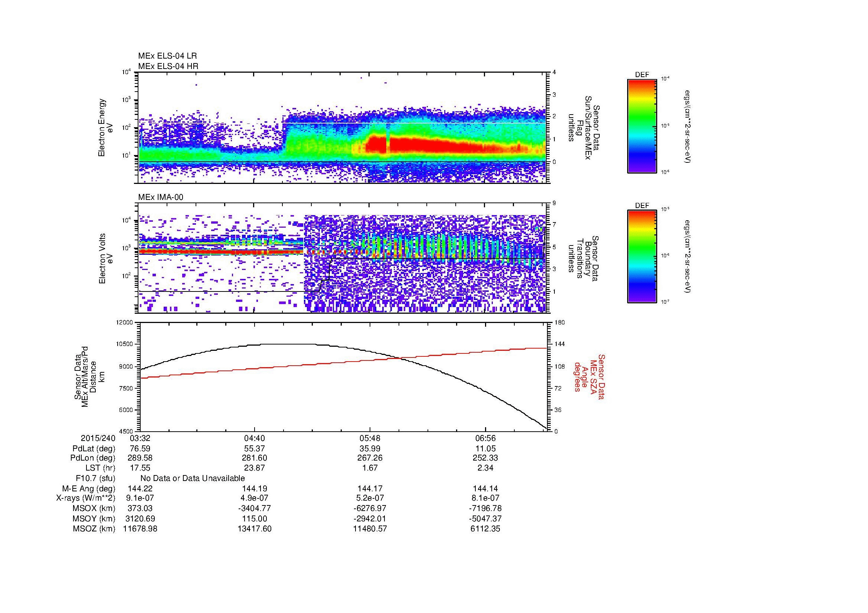Click PdLat value 11.05

[x=486, y=449]
